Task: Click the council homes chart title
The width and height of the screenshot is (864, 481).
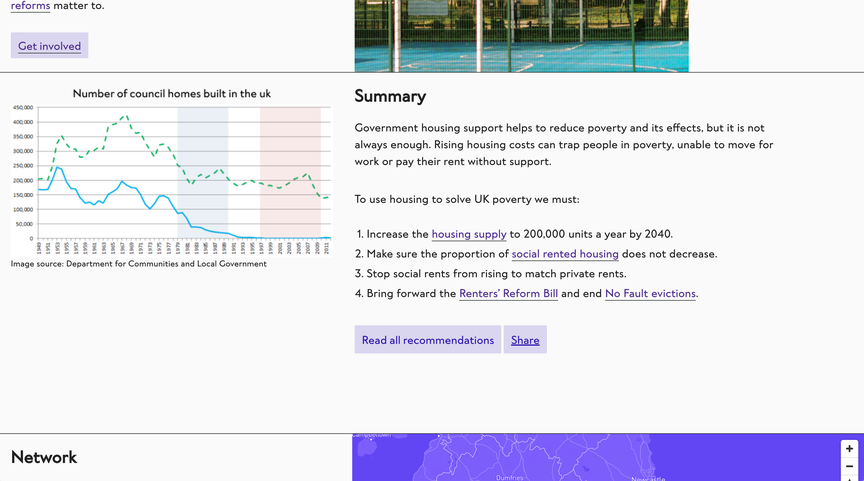Action: click(x=172, y=94)
